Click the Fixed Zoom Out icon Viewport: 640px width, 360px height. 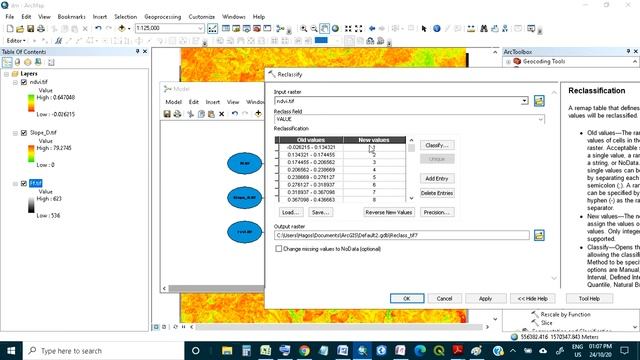tap(358, 29)
